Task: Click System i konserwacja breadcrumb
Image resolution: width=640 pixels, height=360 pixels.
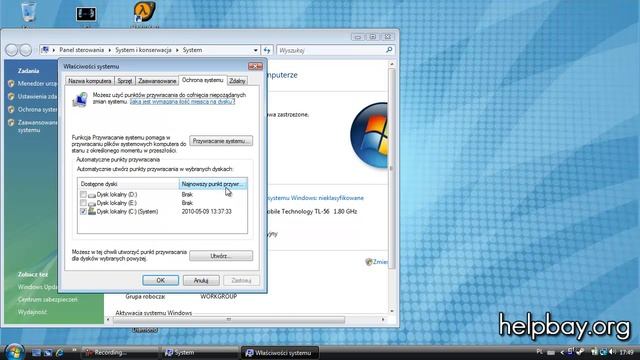Action: point(143,50)
